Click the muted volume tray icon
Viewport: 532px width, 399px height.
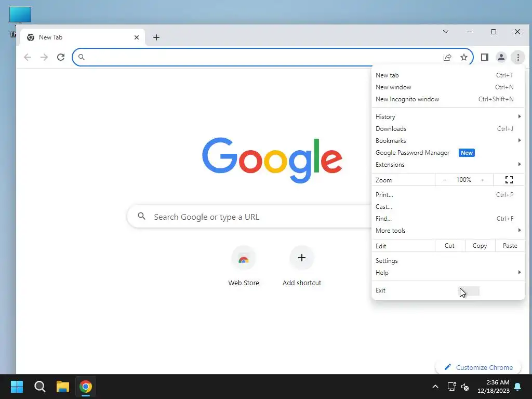point(465,387)
